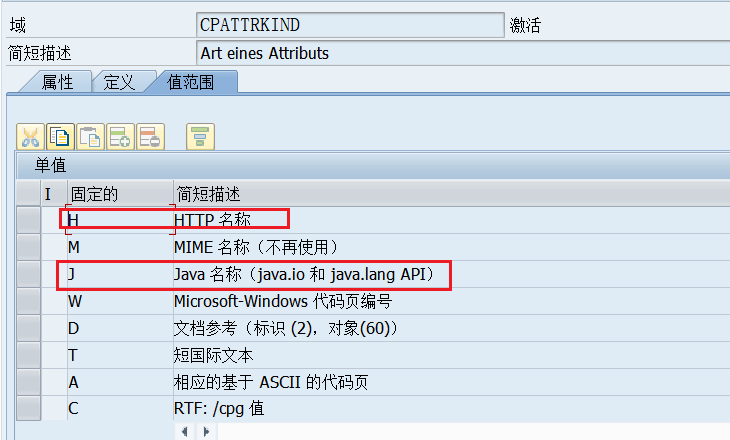Switch to the 定义 tab
This screenshot has height=440, width=730.
[120, 82]
